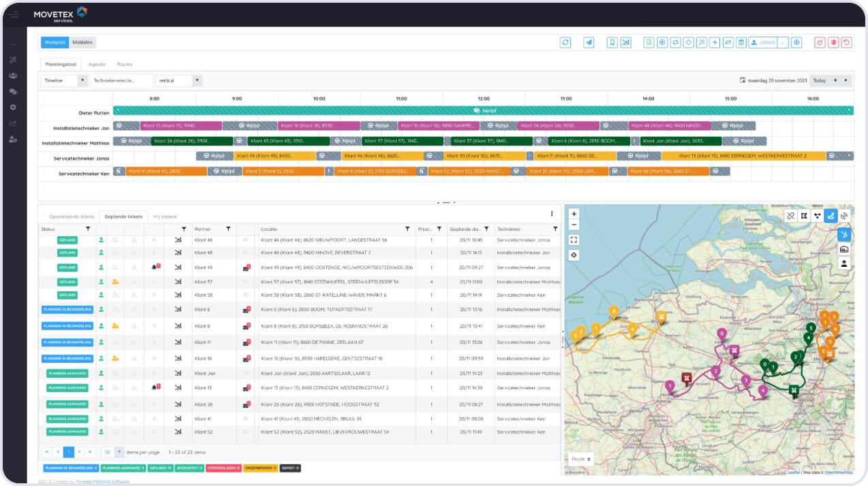Screen dimensions: 868x486
Task: Click the Verlof bar for Dieter Rutten
Action: (x=483, y=110)
